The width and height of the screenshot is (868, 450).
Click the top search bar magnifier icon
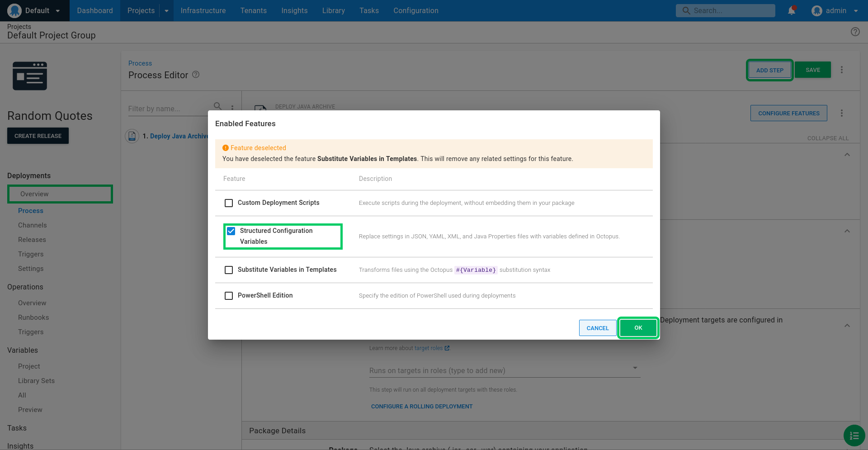click(686, 10)
